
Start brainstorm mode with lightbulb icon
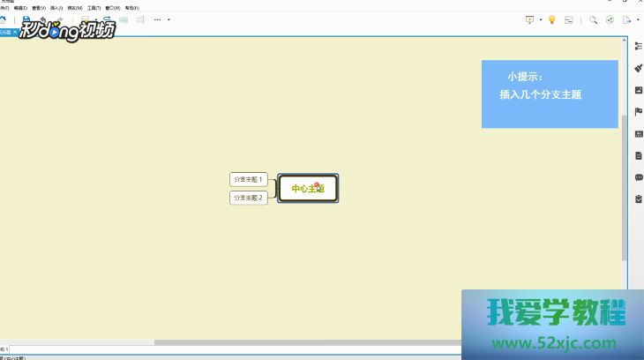551,19
